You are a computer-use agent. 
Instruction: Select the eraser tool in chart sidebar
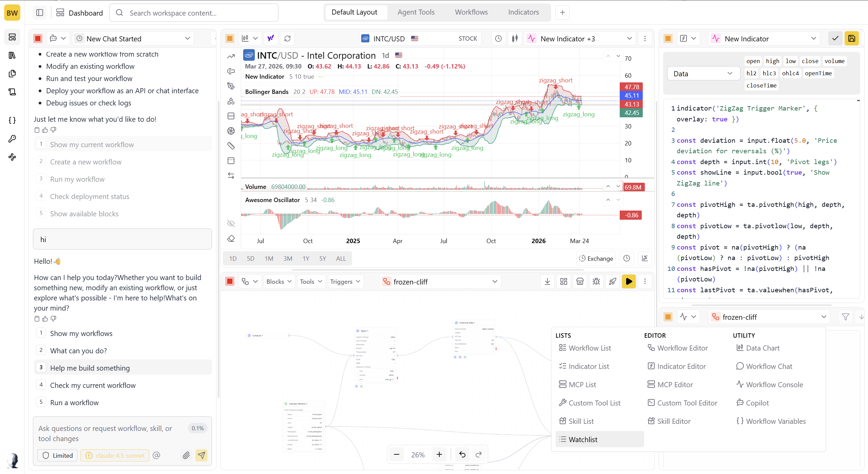[231, 239]
